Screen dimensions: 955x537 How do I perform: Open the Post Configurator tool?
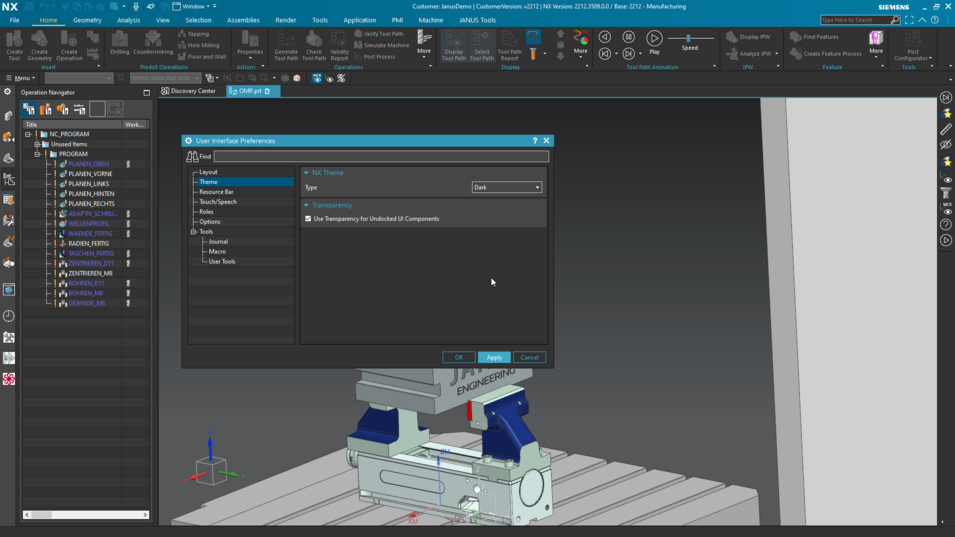[x=912, y=46]
